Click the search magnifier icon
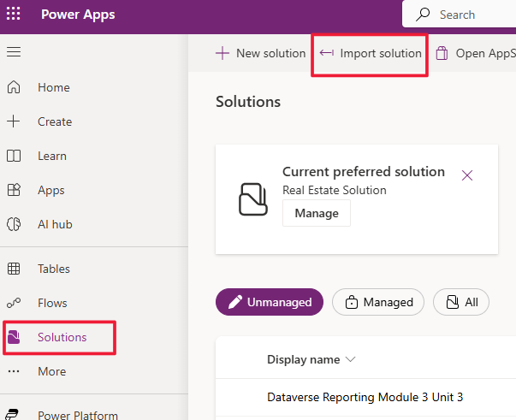Image resolution: width=516 pixels, height=420 pixels. point(423,15)
